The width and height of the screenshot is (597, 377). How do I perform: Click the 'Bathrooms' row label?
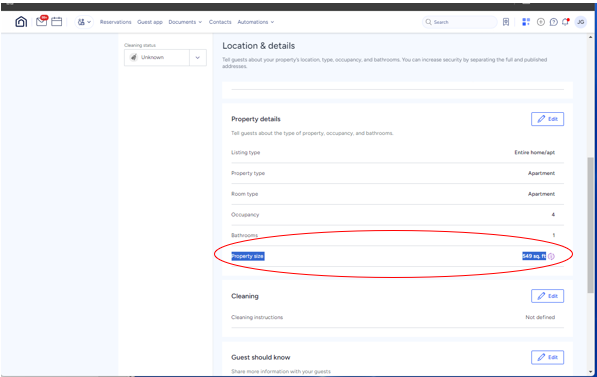click(244, 235)
